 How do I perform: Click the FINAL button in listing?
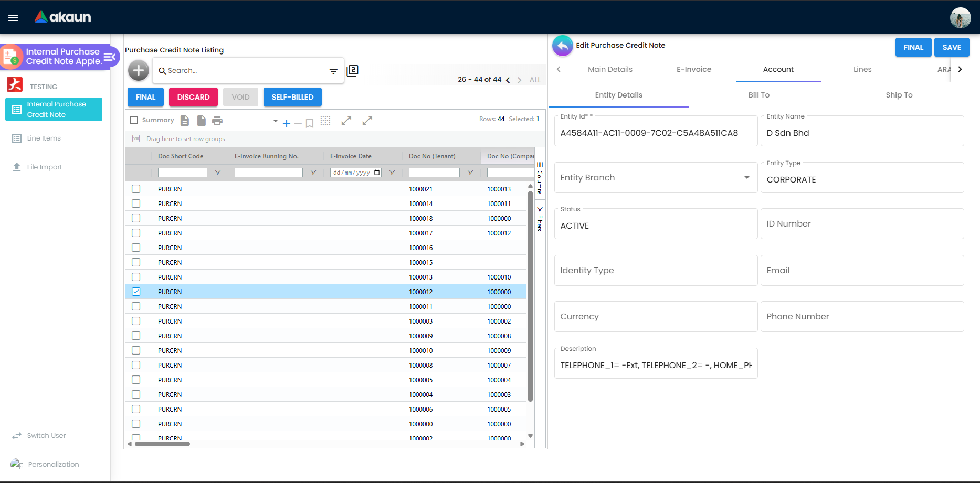pos(145,97)
